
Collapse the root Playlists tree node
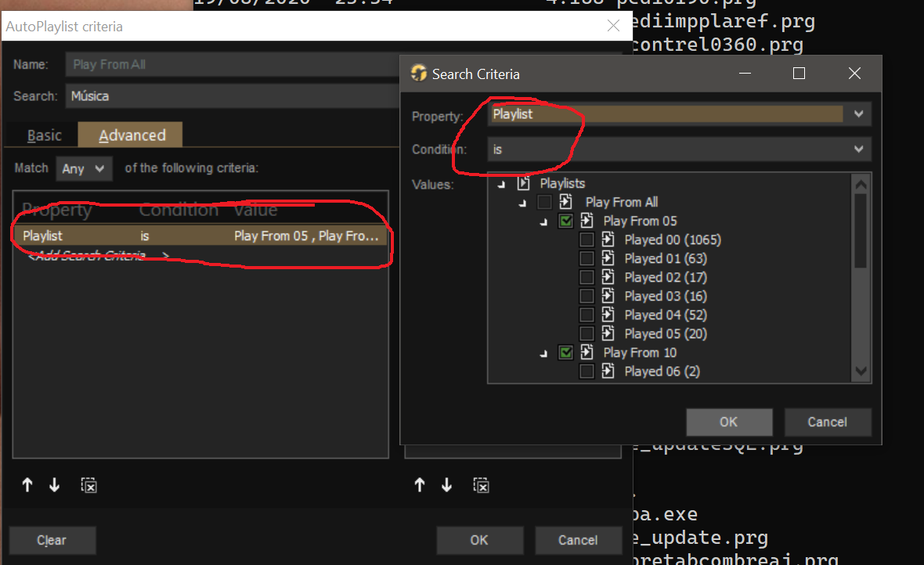(501, 185)
